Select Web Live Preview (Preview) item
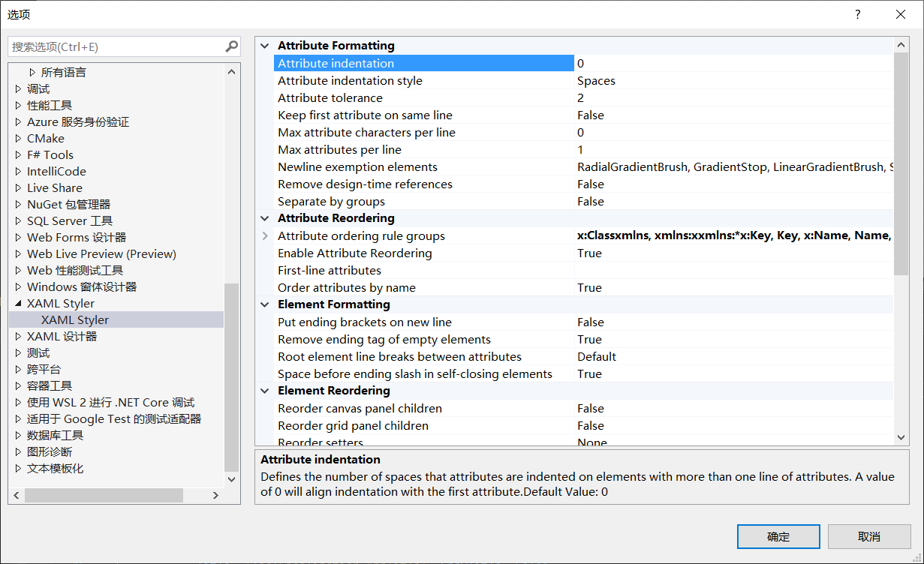 101,254
